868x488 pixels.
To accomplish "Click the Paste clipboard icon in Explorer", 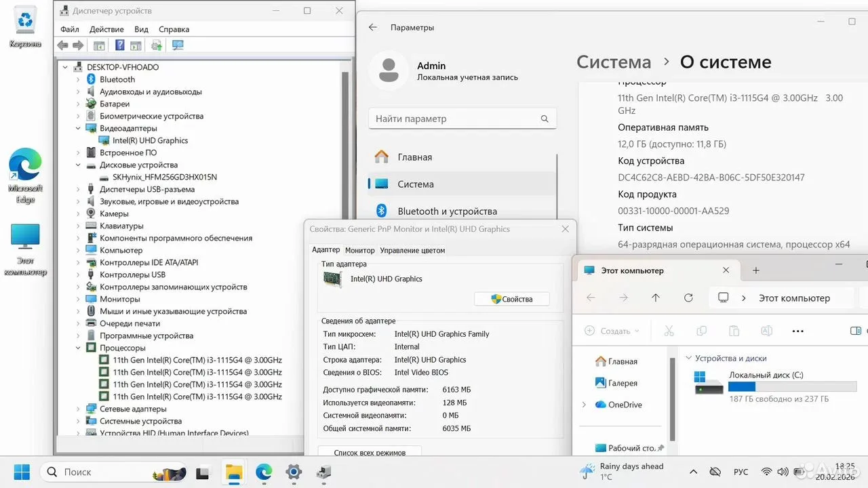I will 734,331.
